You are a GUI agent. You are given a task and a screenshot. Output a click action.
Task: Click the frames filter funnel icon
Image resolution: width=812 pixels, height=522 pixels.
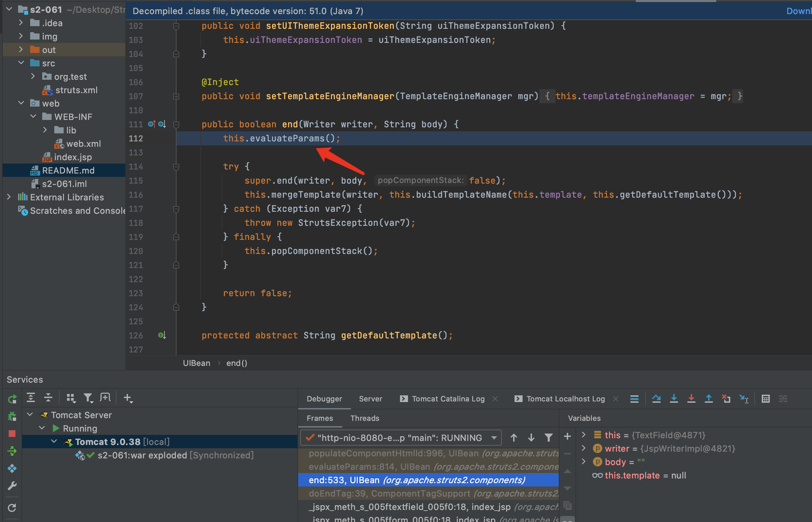[x=549, y=438]
